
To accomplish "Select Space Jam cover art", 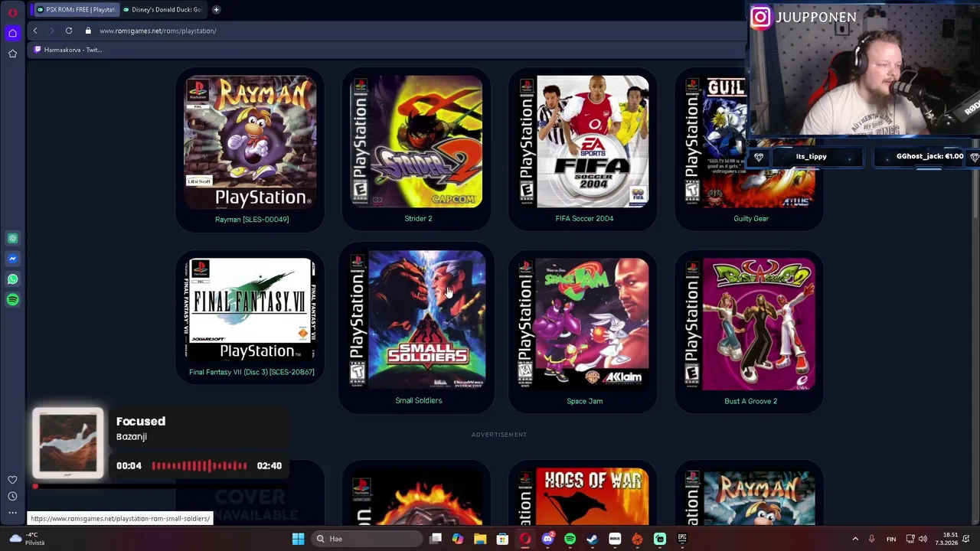I will click(583, 324).
